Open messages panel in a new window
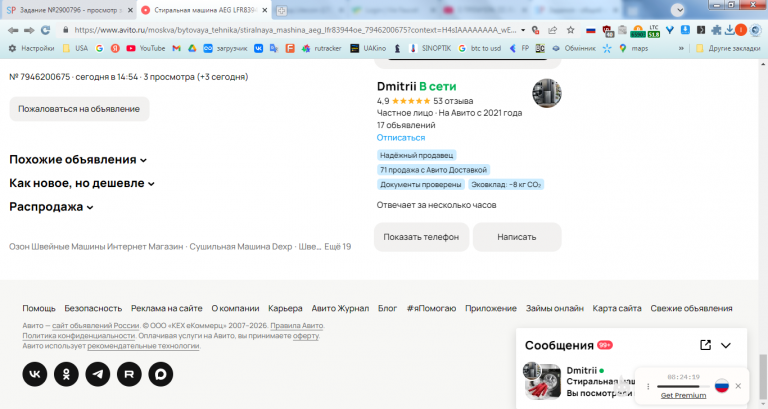This screenshot has height=409, width=768. tap(705, 345)
